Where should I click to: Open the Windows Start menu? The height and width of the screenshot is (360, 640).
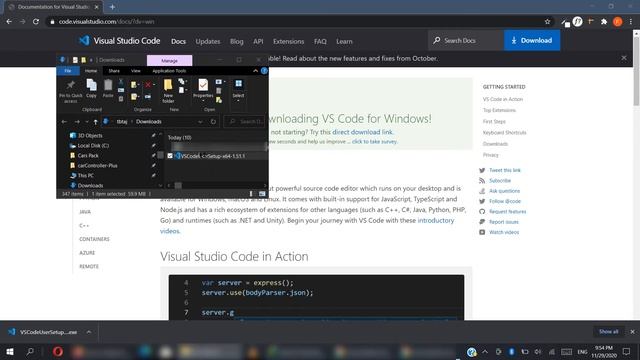point(10,351)
